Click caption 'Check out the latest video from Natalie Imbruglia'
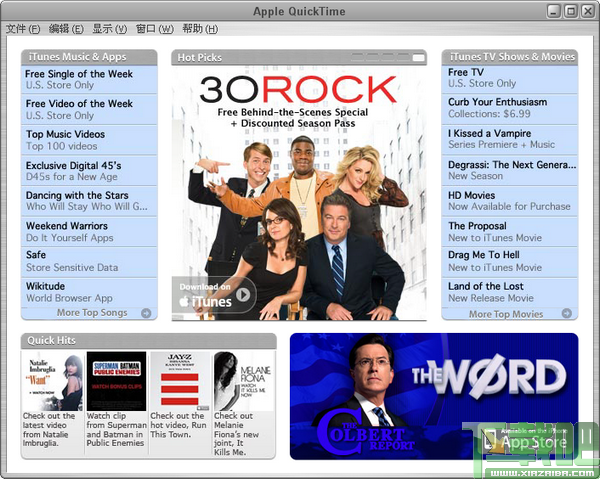The height and width of the screenshot is (479, 600). (x=49, y=430)
